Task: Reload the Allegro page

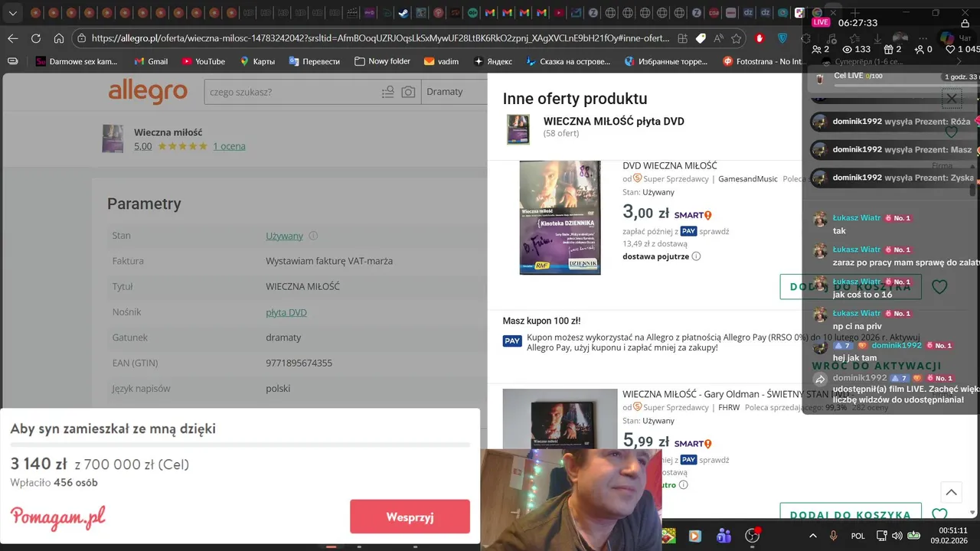Action: click(36, 38)
